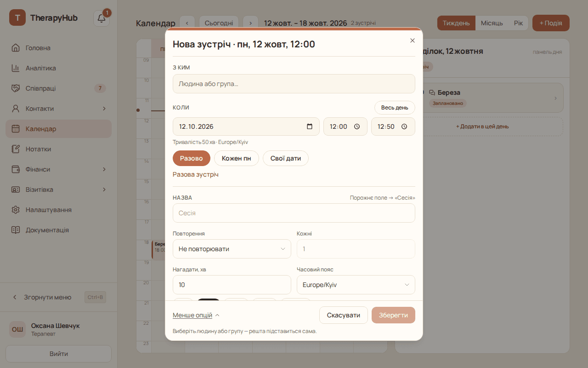Click the Аналітика chart icon
The width and height of the screenshot is (588, 368).
click(16, 68)
